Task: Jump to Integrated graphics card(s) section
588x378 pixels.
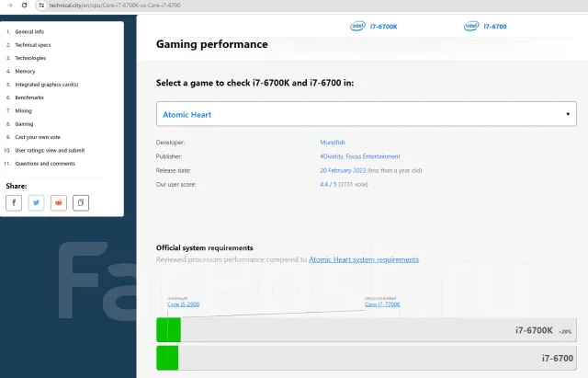Action: (x=47, y=85)
